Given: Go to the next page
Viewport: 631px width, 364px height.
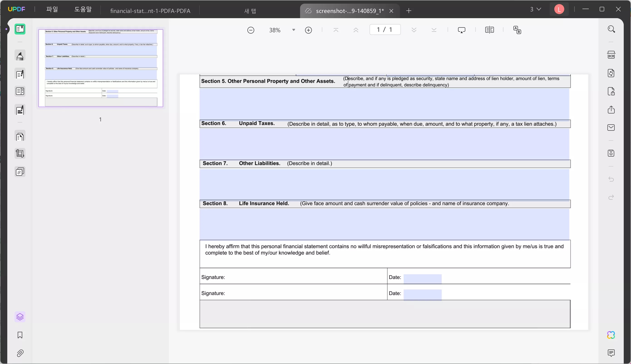Looking at the screenshot, I should (x=414, y=30).
